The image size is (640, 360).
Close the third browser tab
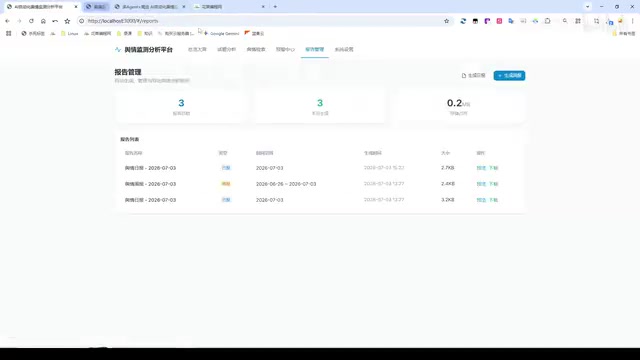184,7
